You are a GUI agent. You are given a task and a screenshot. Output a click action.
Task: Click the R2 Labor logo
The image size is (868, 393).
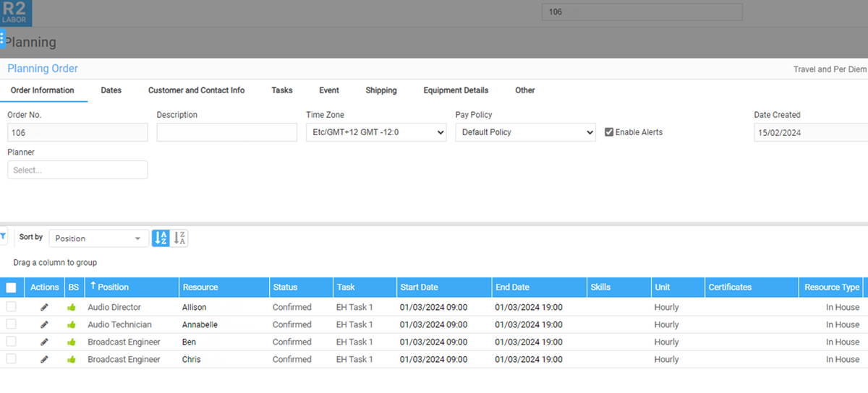point(16,13)
